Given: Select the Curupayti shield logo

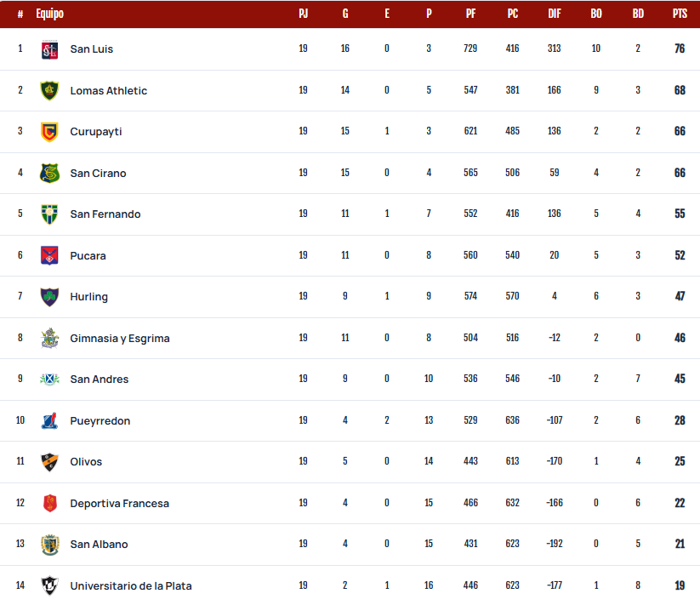Looking at the screenshot, I should tap(49, 132).
